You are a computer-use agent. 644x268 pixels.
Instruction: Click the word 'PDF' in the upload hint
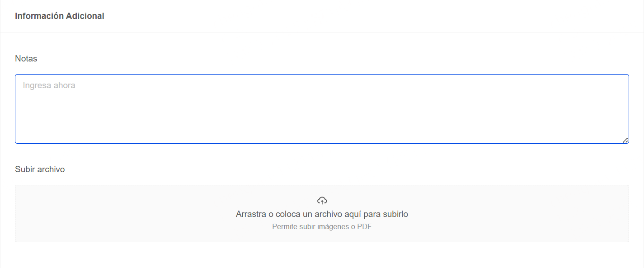point(365,226)
